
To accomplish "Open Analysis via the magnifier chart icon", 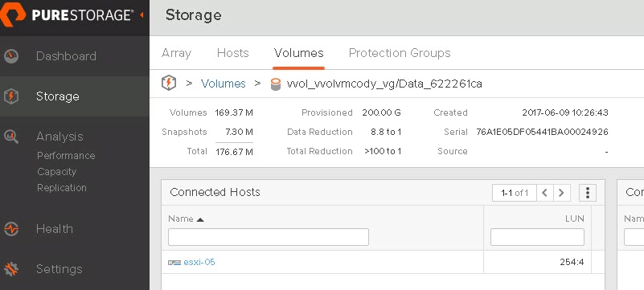I will click(11, 137).
